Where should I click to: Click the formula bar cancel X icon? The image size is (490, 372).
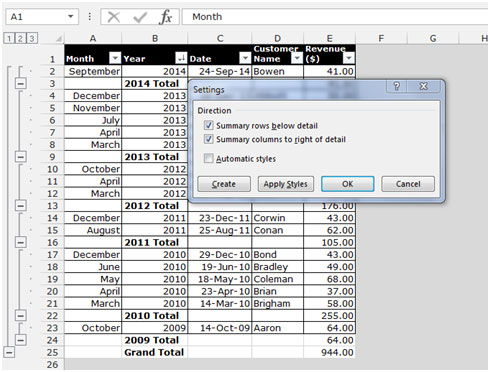pyautogui.click(x=114, y=17)
